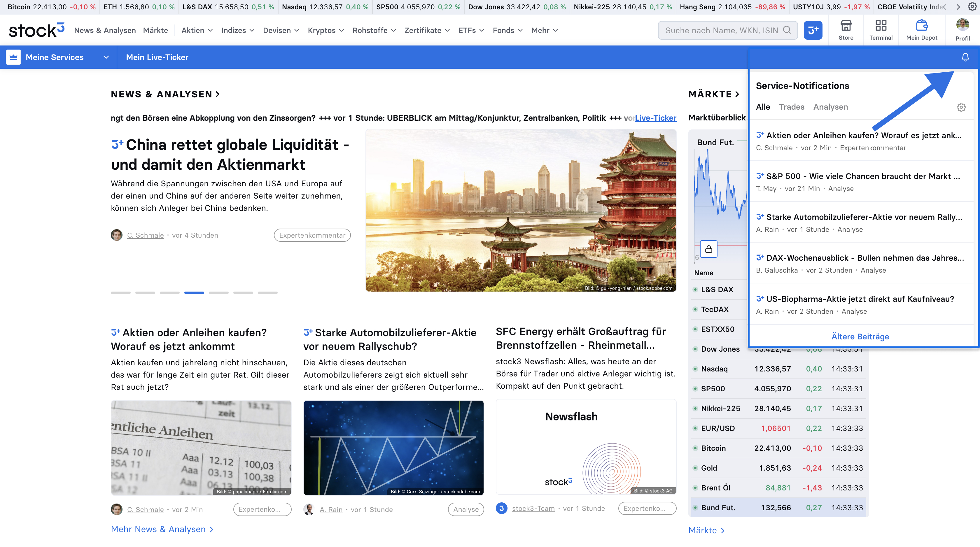Open the China rettet globale Liquidität headline
The height and width of the screenshot is (547, 980).
(230, 155)
